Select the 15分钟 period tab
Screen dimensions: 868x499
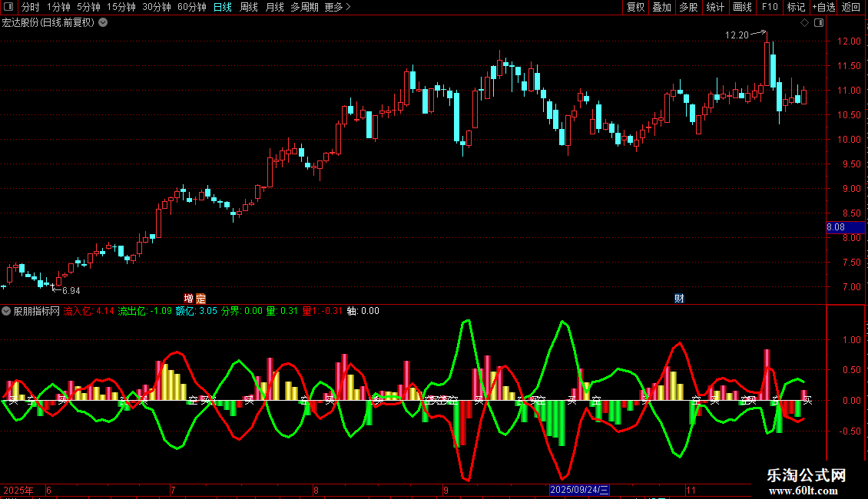click(121, 7)
